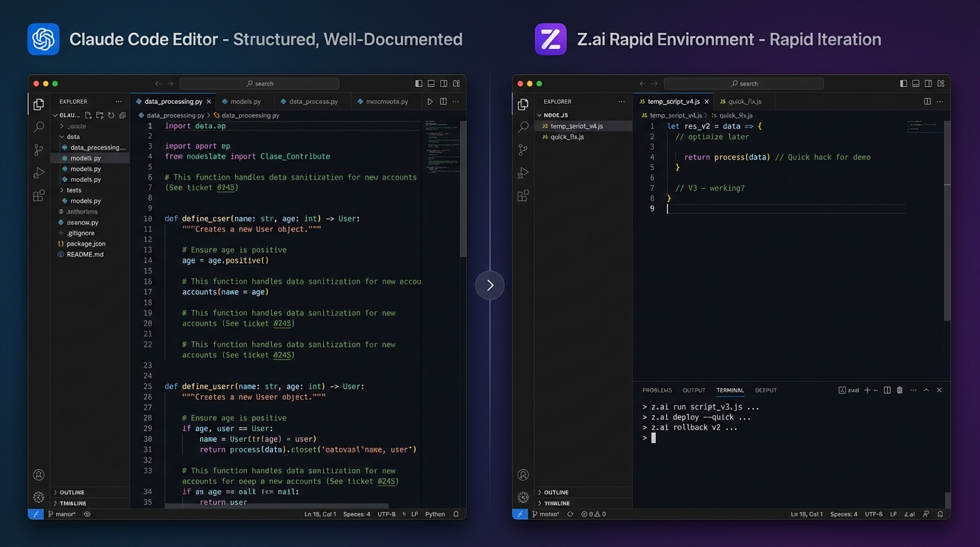The height and width of the screenshot is (547, 980).
Task: Open the Run and Debug icon
Action: coord(38,172)
